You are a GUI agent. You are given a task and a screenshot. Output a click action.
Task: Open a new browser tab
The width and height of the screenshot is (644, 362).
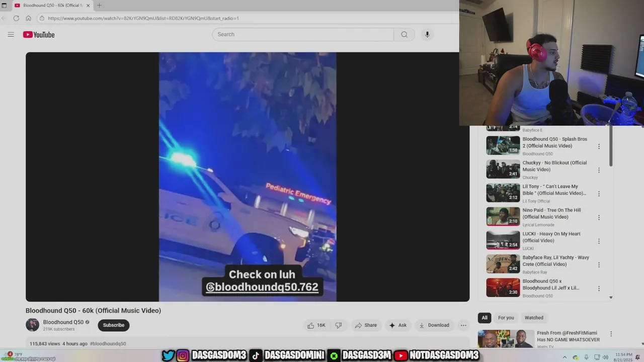[x=99, y=5]
